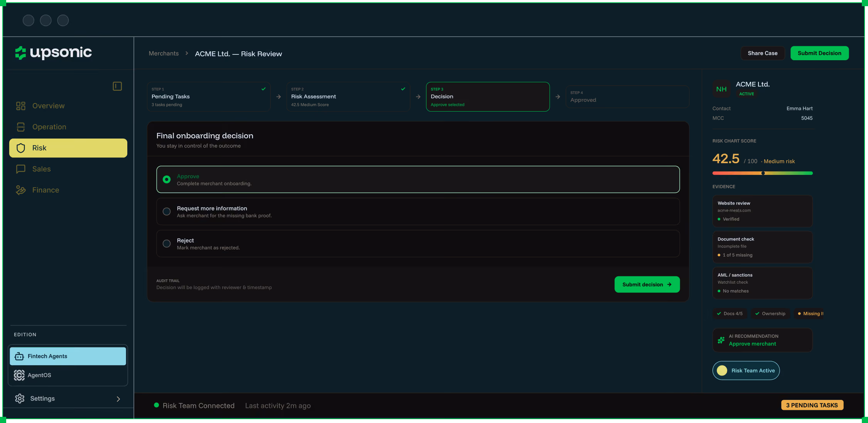Click the risk score gradient bar marker
This screenshot has height=423, width=868.
click(763, 173)
